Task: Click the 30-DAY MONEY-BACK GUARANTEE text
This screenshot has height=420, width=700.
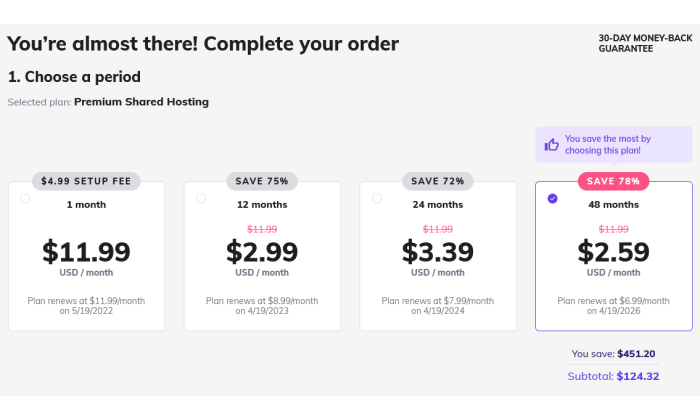Action: [645, 43]
